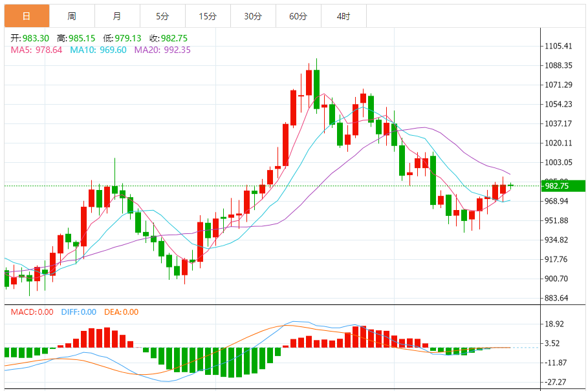Click the high price 高:985.15
This screenshot has height=391, width=588.
(76, 38)
